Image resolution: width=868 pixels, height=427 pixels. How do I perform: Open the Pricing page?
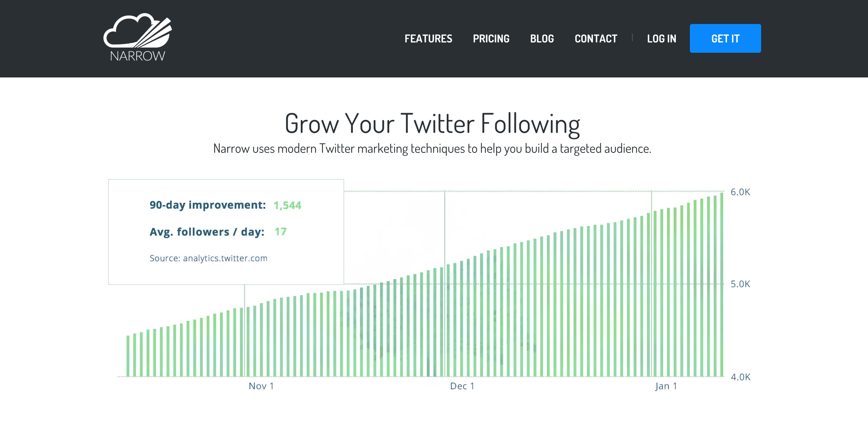[491, 39]
